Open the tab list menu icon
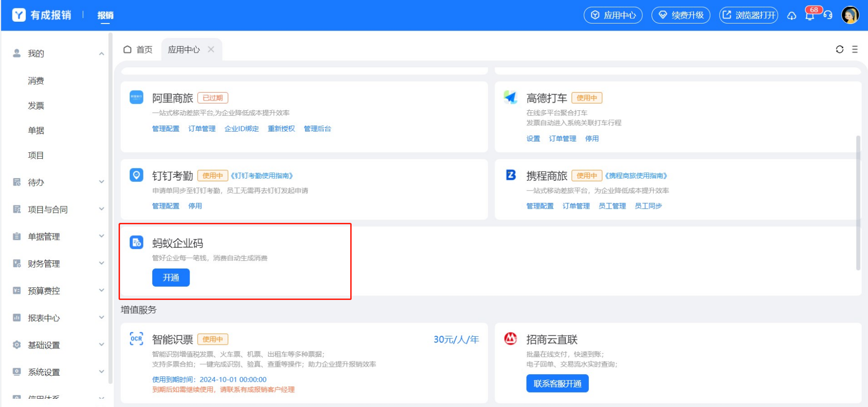Screen dimensions: 868x407 pos(855,49)
